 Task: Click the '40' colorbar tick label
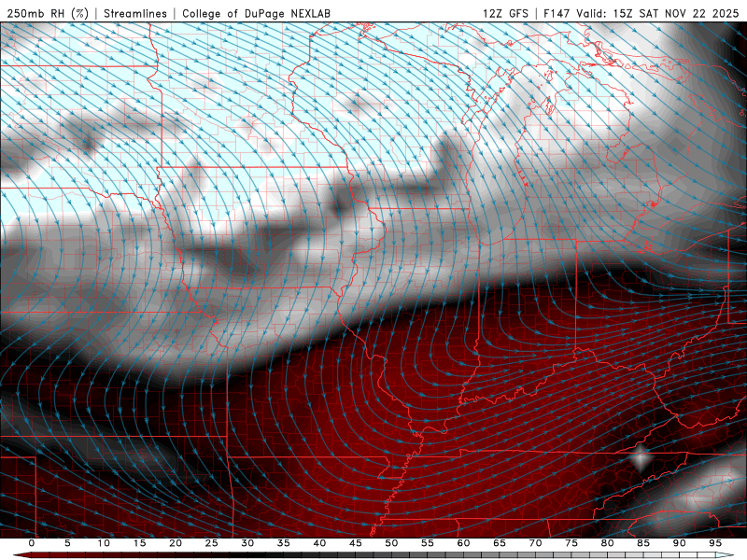(x=319, y=543)
